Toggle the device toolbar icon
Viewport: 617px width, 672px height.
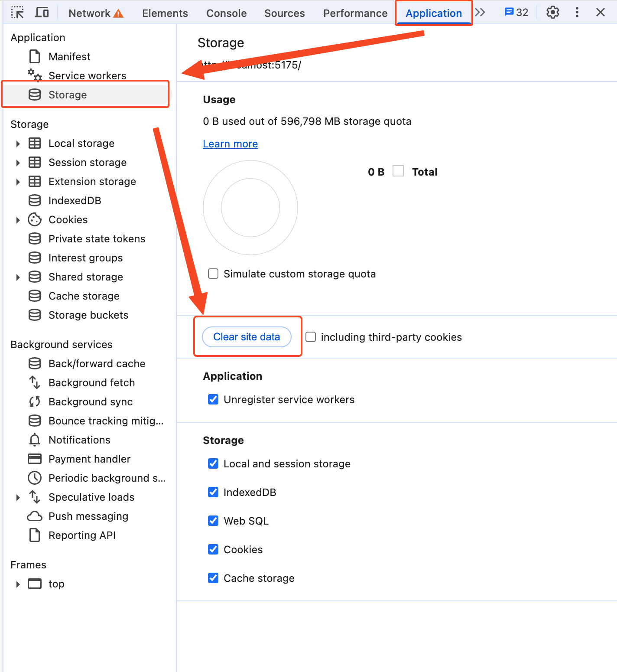pos(42,13)
